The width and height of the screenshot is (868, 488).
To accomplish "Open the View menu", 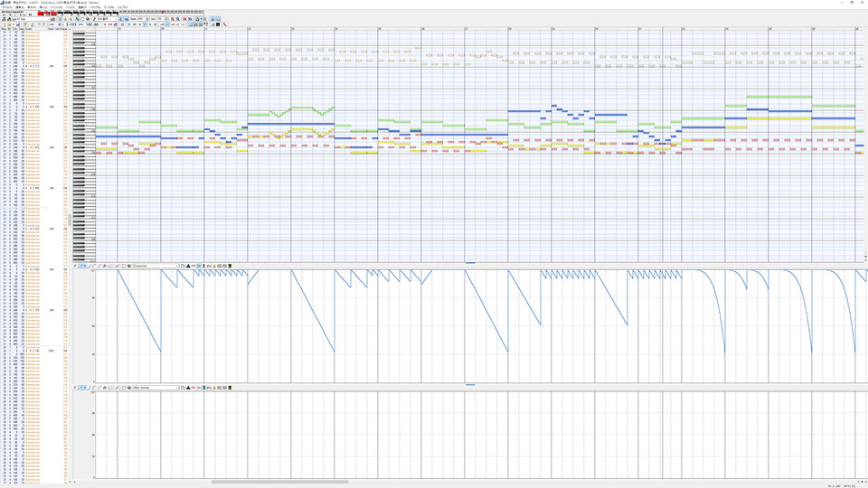I will (32, 7).
